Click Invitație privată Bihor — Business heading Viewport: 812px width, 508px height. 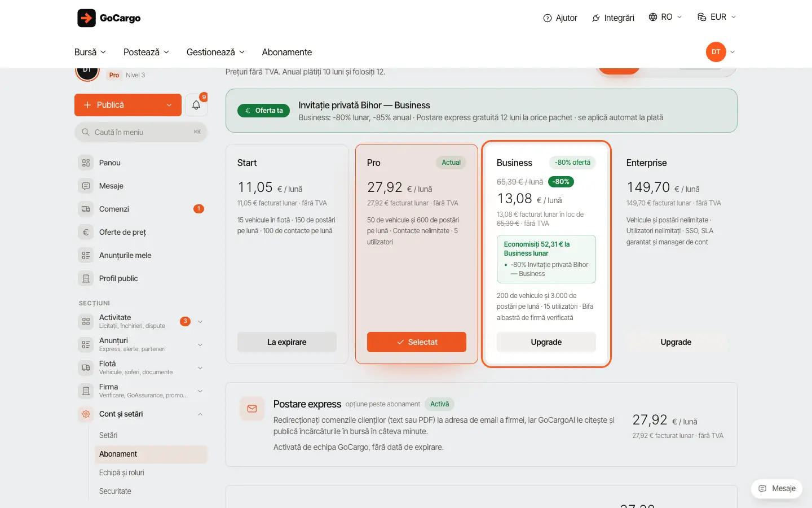click(x=364, y=105)
